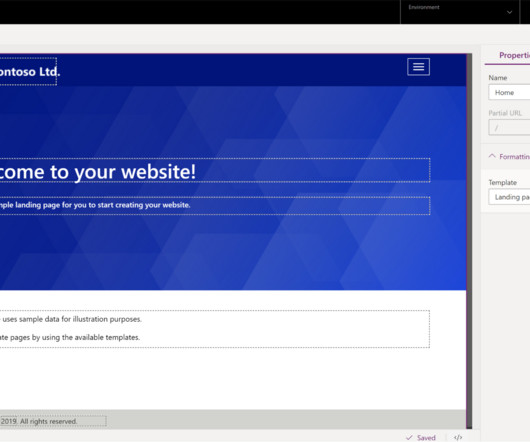
Task: Open the source code editor icon
Action: click(x=458, y=437)
